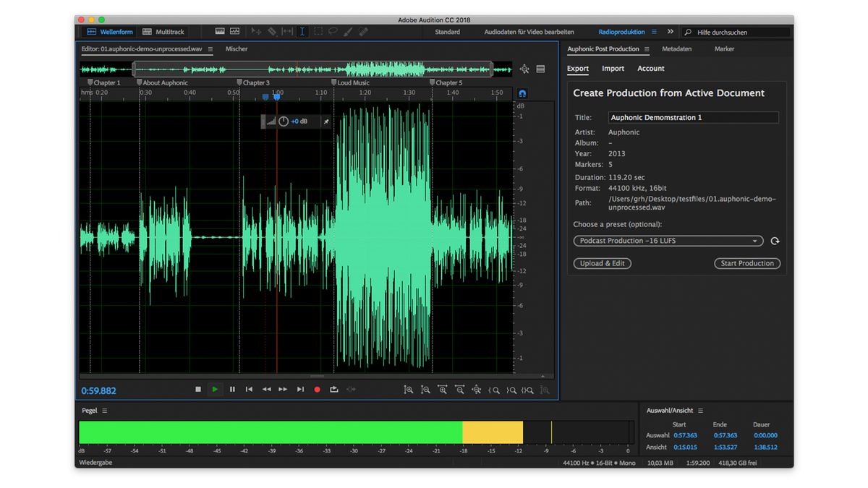868x488 pixels.
Task: Zoom out amplitude
Action: tap(425, 390)
